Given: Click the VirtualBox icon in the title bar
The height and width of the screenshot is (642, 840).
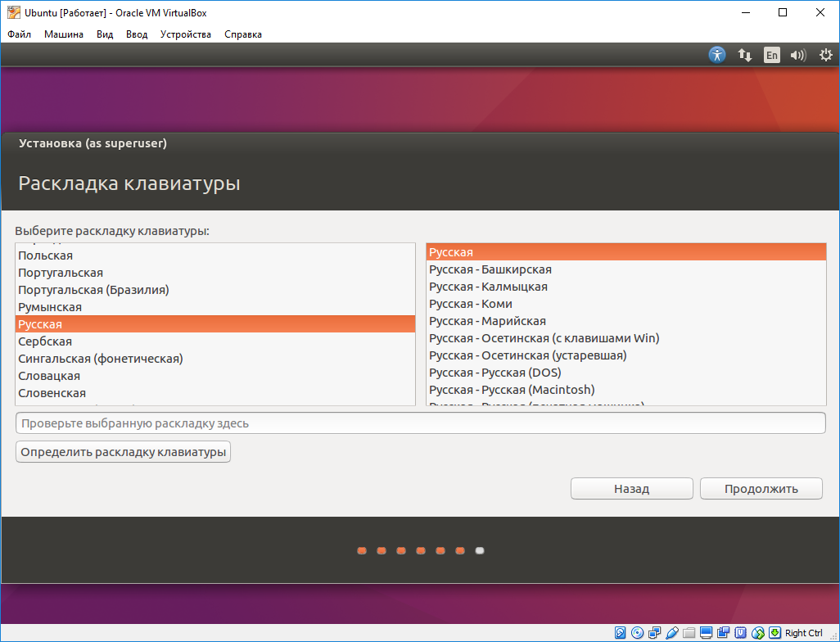Looking at the screenshot, I should coord(13,12).
